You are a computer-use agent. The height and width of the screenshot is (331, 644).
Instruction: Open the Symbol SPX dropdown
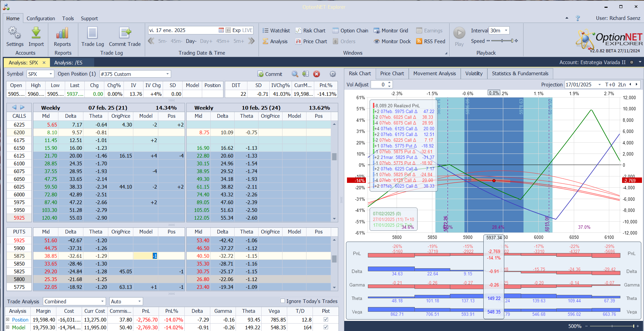(x=51, y=74)
